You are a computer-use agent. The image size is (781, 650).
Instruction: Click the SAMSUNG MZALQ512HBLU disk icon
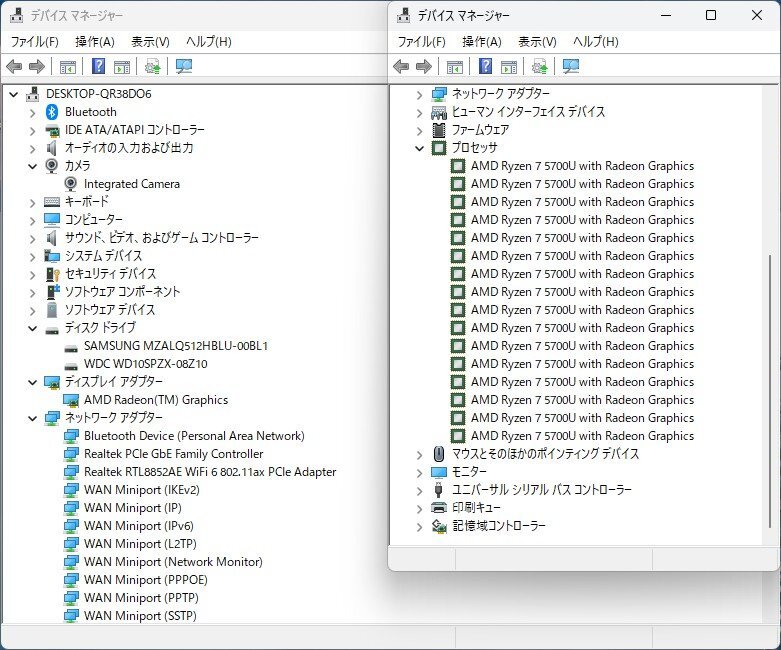(71, 347)
